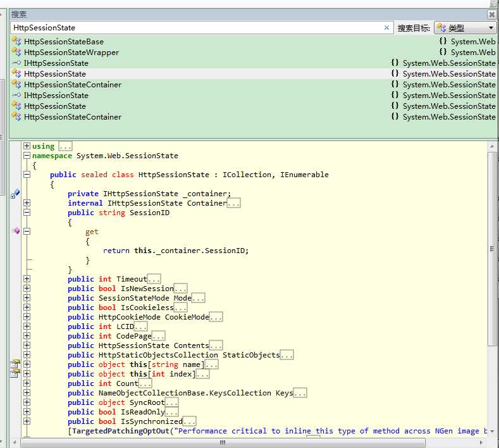The width and height of the screenshot is (499, 448).
Task: Expand the IsCookieless property
Action: pos(27,308)
